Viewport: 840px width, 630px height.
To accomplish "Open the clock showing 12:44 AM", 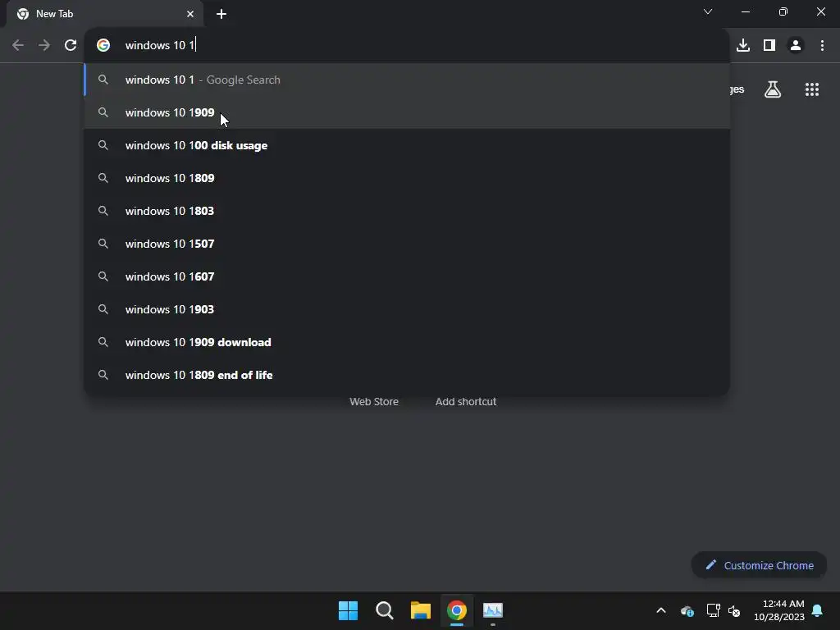I will click(x=779, y=610).
